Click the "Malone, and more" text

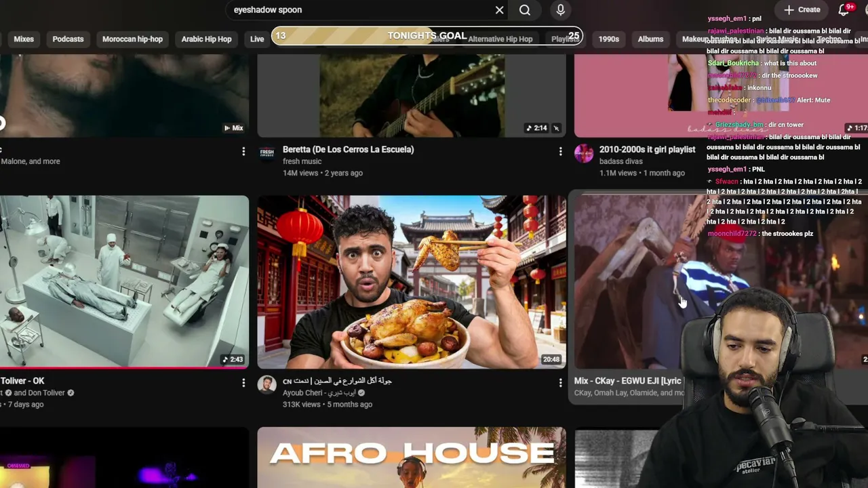click(31, 161)
